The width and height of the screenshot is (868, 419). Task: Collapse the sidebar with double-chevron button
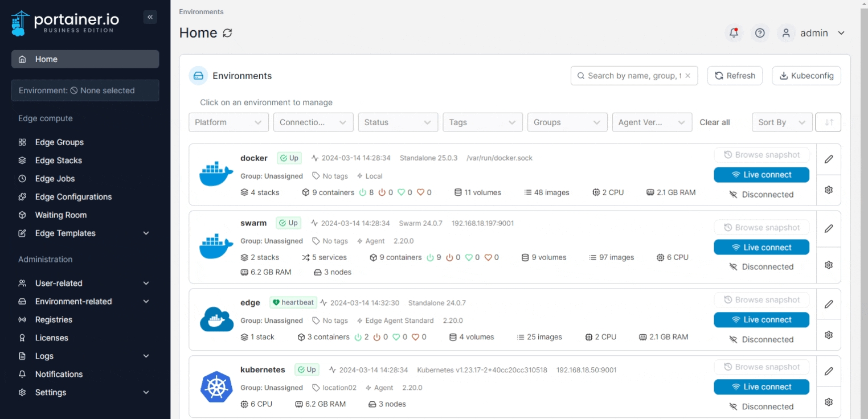[150, 17]
